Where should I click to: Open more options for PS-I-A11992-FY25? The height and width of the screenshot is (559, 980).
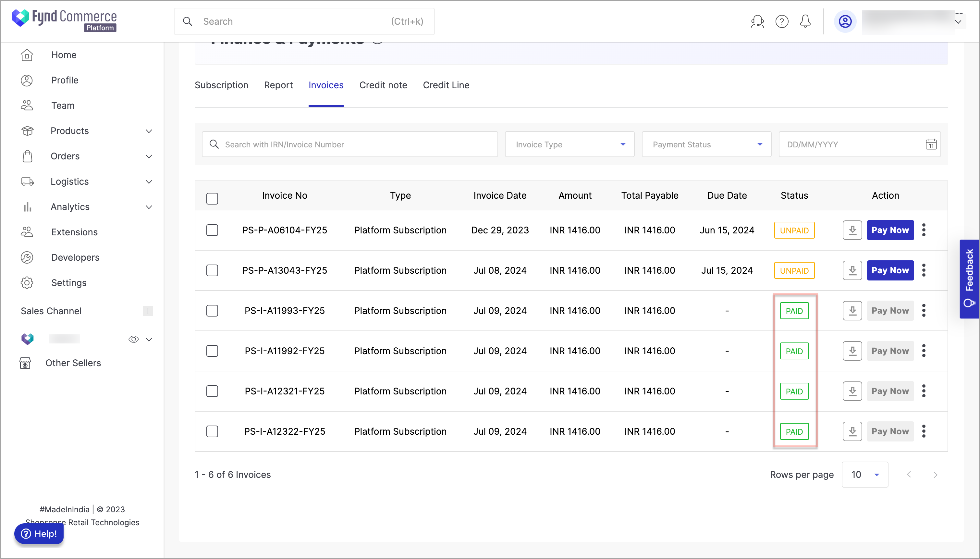tap(924, 351)
